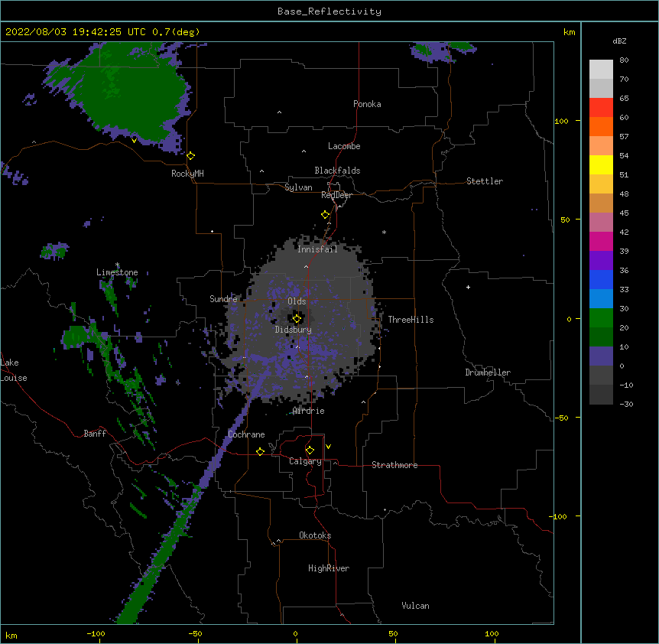Click the asterisk marker above the Limestone label
The height and width of the screenshot is (644, 659).
click(x=117, y=265)
